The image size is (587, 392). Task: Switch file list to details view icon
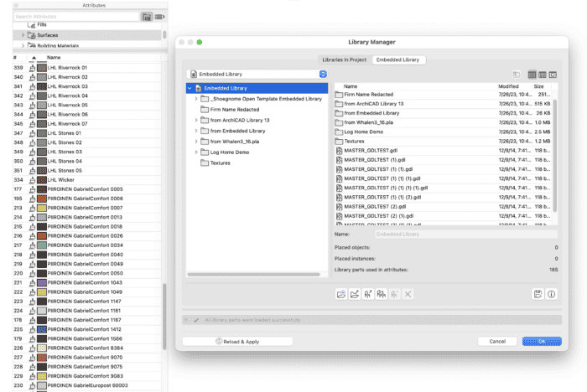tap(543, 75)
